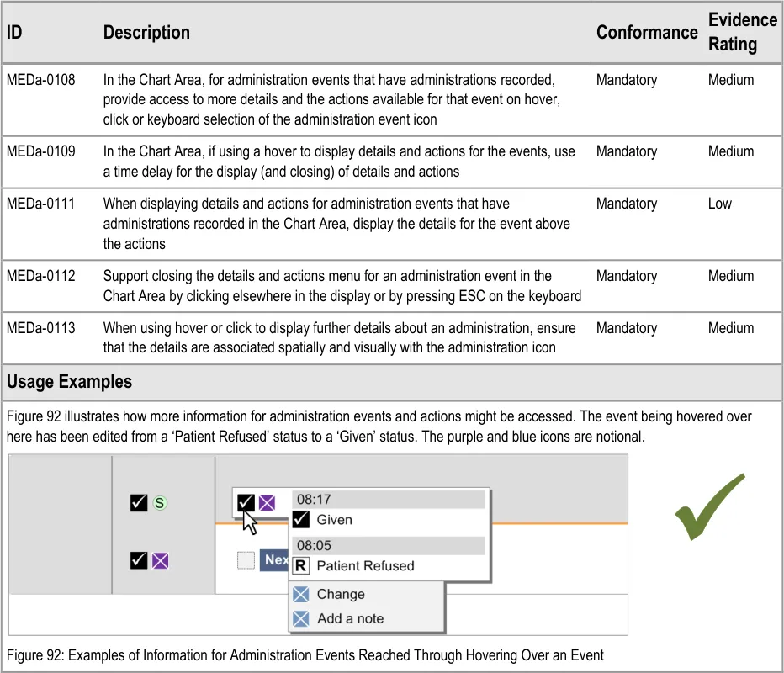Screen dimensions: 784x673
Task: Click the R icon for Patient Refused
Action: coord(301,565)
